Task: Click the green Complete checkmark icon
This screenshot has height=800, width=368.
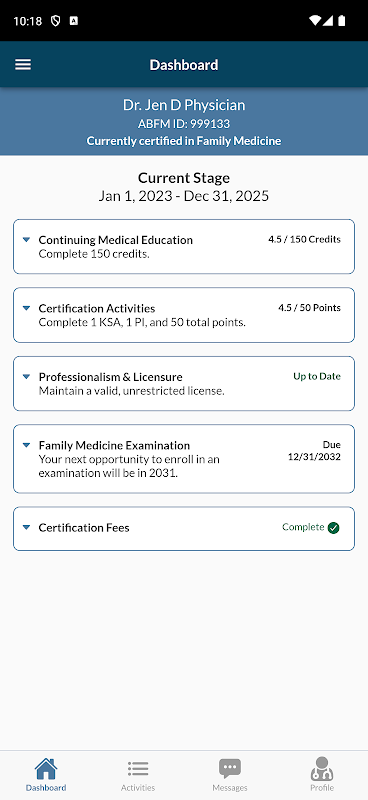Action: [x=333, y=528]
